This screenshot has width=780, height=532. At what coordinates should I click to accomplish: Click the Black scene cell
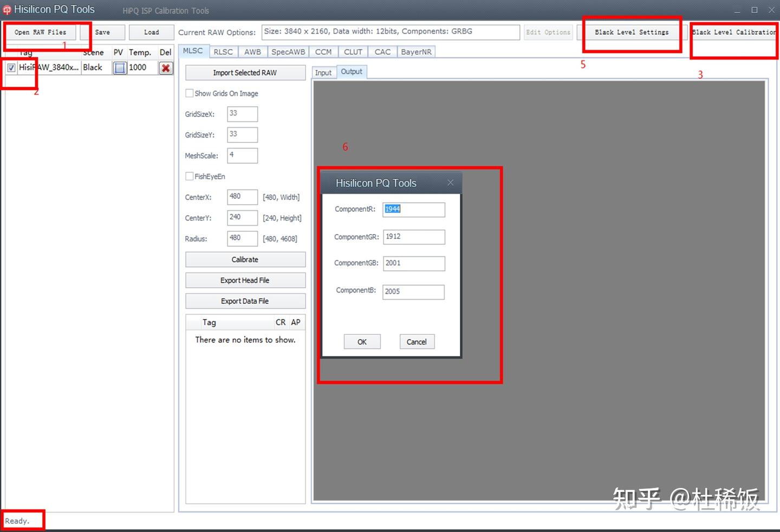(x=96, y=68)
